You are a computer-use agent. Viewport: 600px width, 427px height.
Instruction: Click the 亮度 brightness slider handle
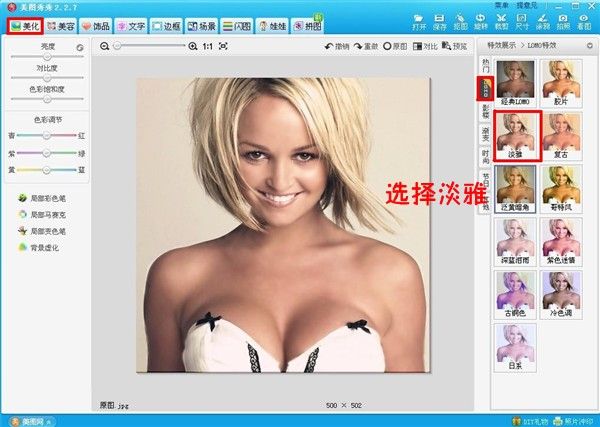click(x=47, y=57)
